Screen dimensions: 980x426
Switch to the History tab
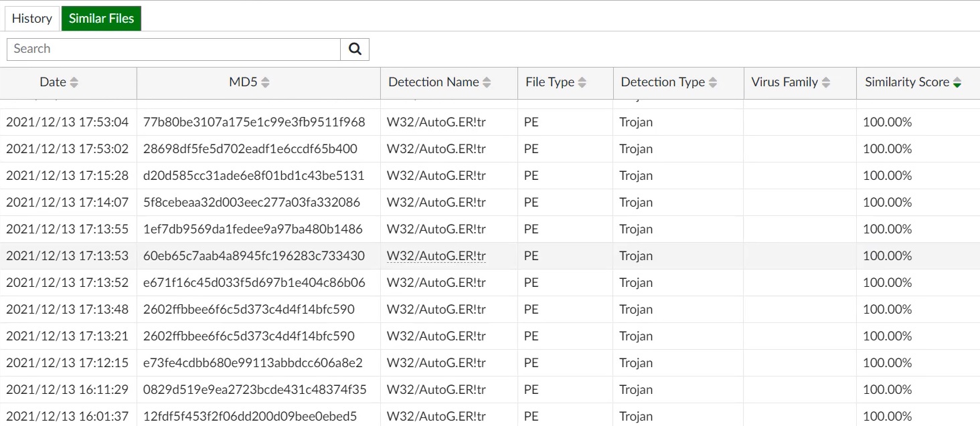pos(31,19)
